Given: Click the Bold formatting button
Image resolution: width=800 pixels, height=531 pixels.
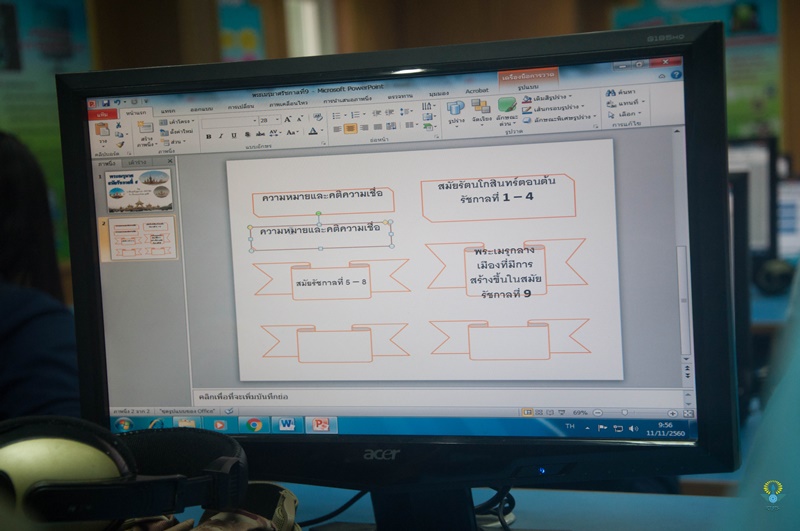Looking at the screenshot, I should 208,134.
